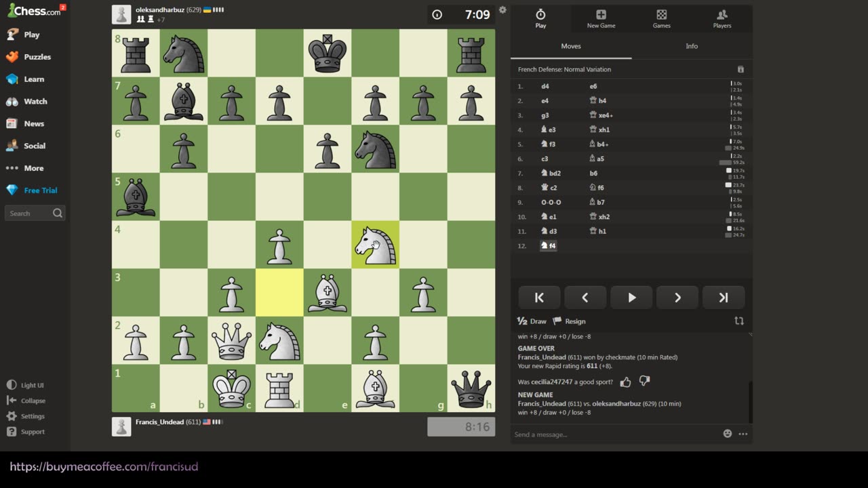Open Support from the sidebar
The image size is (868, 488).
tap(25, 432)
